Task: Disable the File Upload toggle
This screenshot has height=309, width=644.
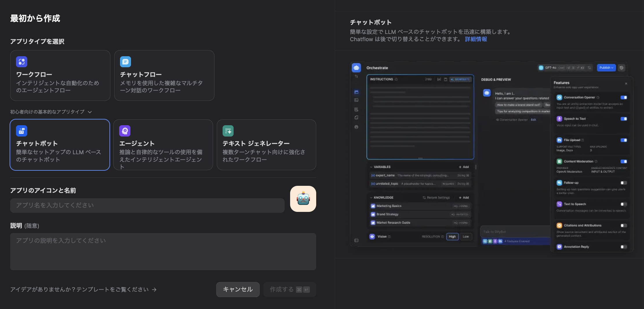Action: [623, 140]
